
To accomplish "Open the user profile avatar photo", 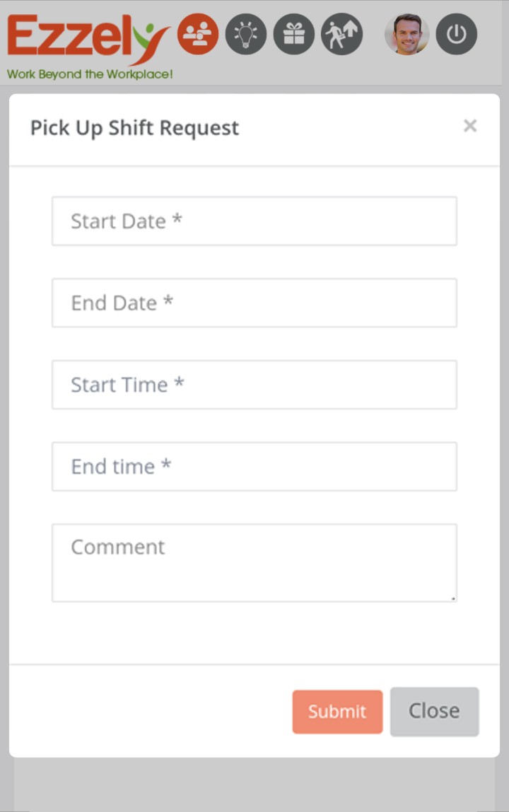I will pos(406,34).
